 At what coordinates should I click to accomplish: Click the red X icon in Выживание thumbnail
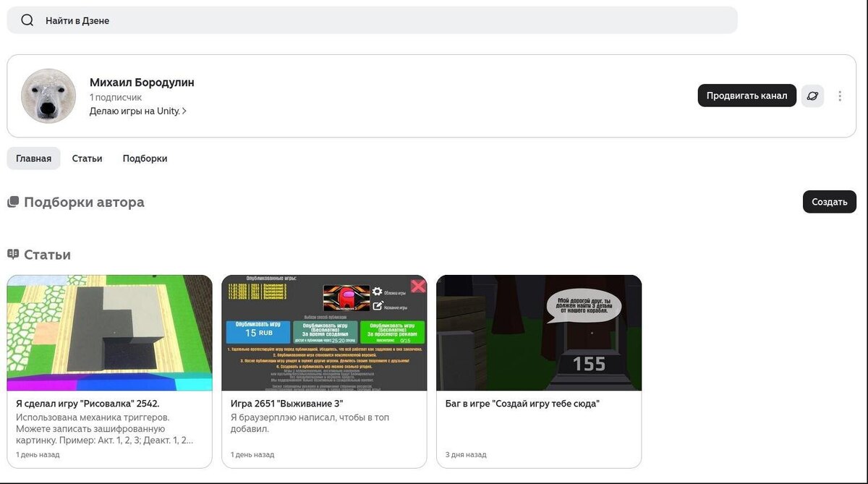tap(418, 286)
